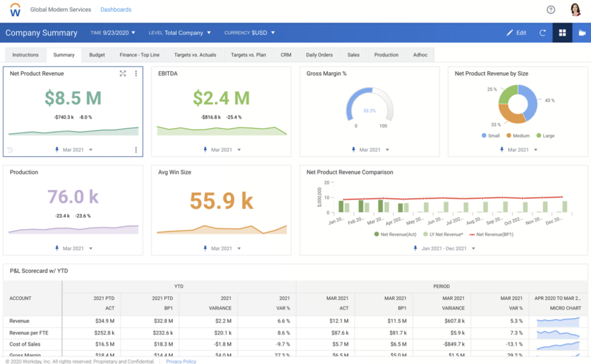Expand Net Product Revenue card fullscreen

[x=123, y=74]
